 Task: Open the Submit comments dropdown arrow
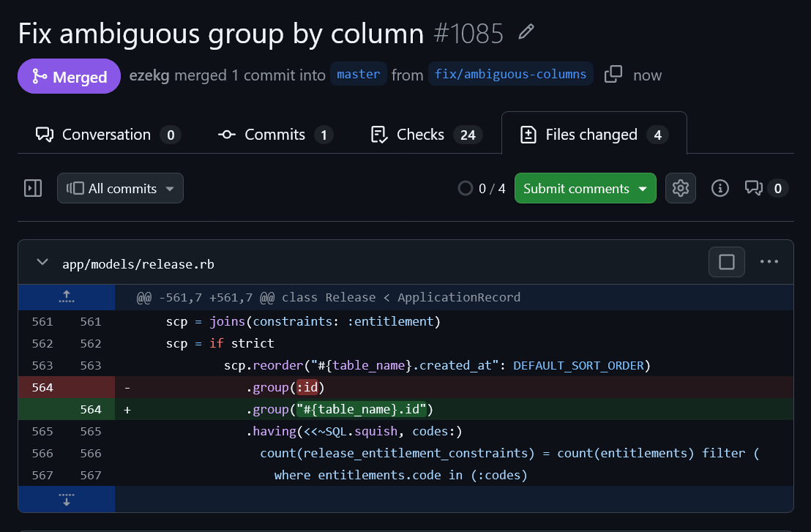(643, 189)
